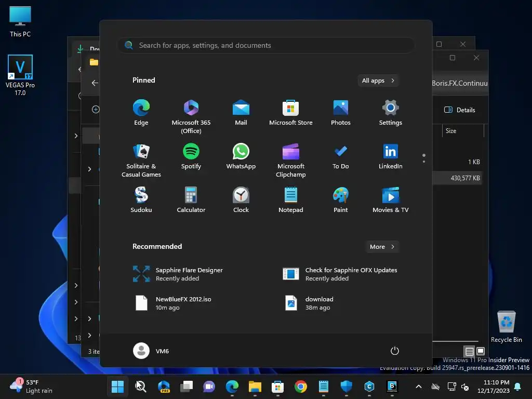The width and height of the screenshot is (532, 399).
Task: Open the Mail app
Action: [x=241, y=113]
